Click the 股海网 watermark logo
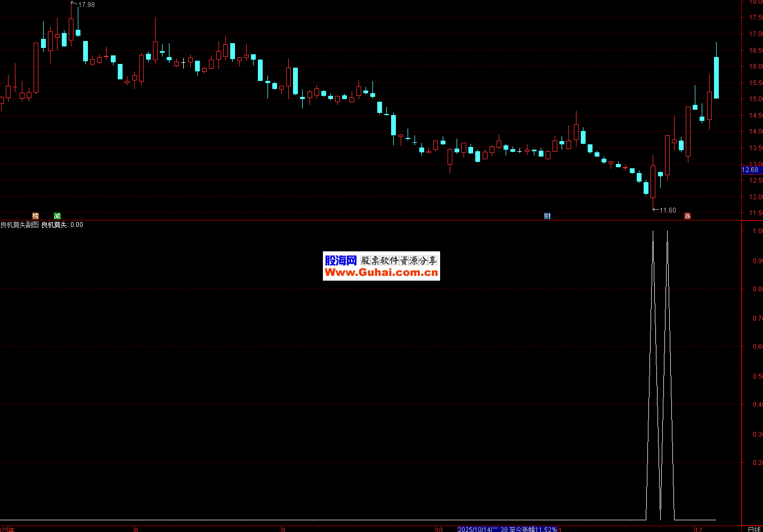Image resolution: width=763 pixels, height=532 pixels. [340, 260]
